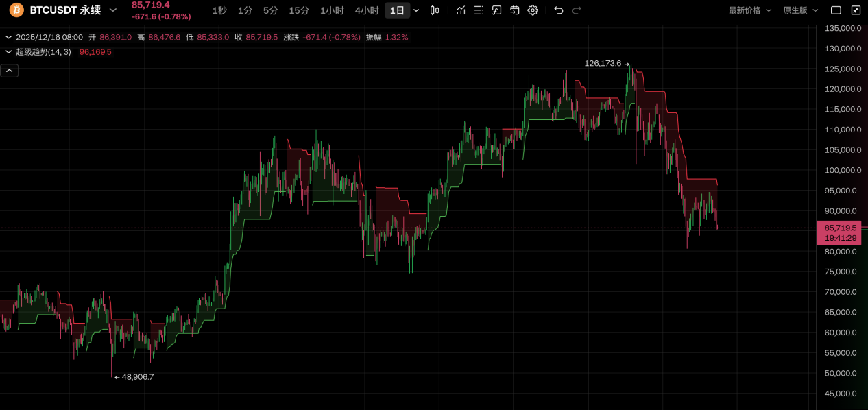Open chart settings via the gear icon

coord(531,10)
